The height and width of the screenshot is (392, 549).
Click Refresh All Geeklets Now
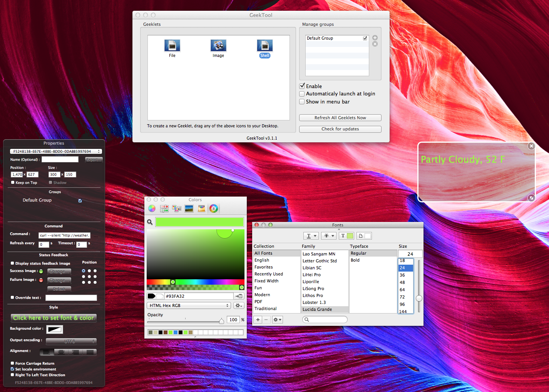(x=340, y=118)
